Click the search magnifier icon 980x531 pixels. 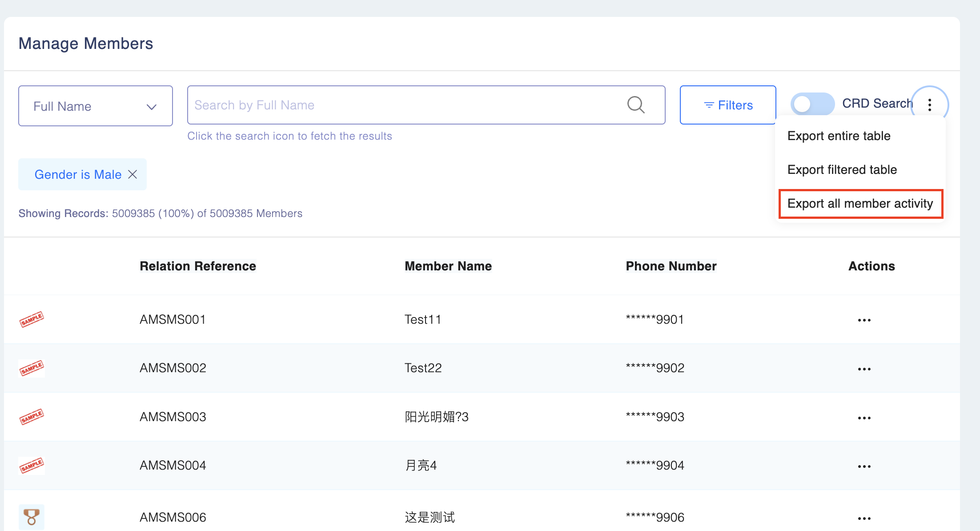click(x=635, y=105)
